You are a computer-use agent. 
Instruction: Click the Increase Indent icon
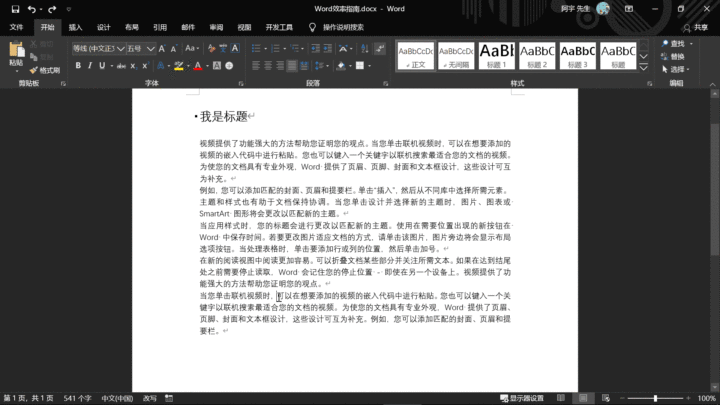click(x=327, y=49)
